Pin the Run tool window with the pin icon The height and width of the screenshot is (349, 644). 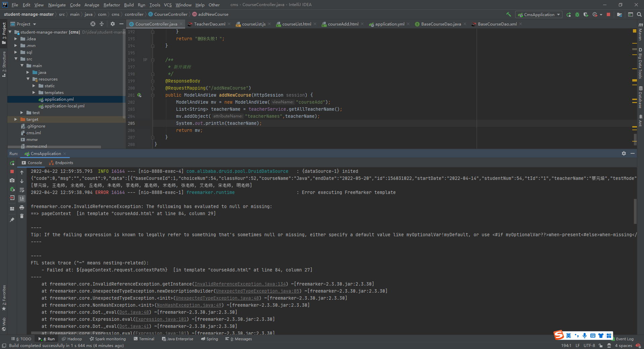pos(12,219)
